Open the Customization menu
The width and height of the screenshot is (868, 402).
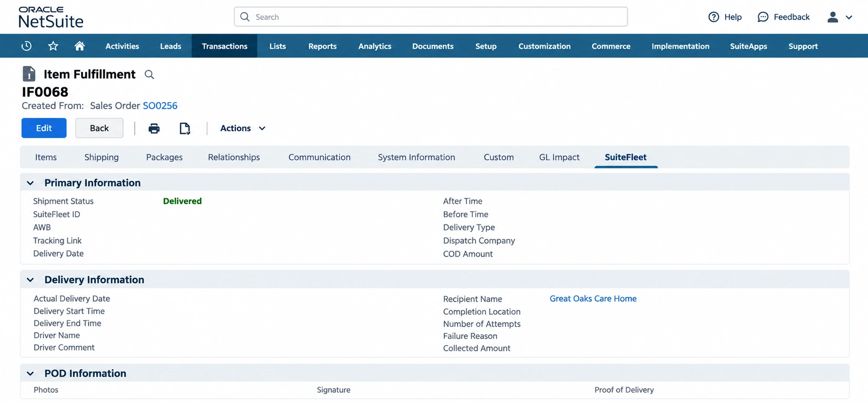tap(544, 46)
